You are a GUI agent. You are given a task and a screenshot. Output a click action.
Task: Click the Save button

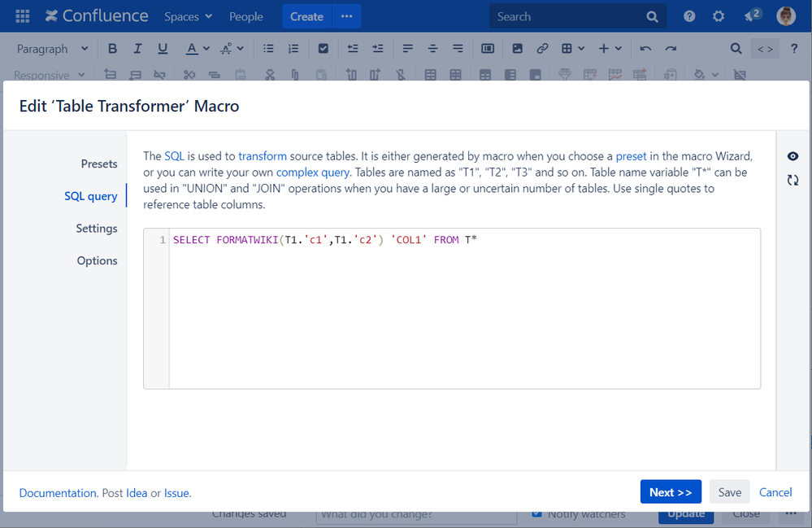tap(729, 491)
